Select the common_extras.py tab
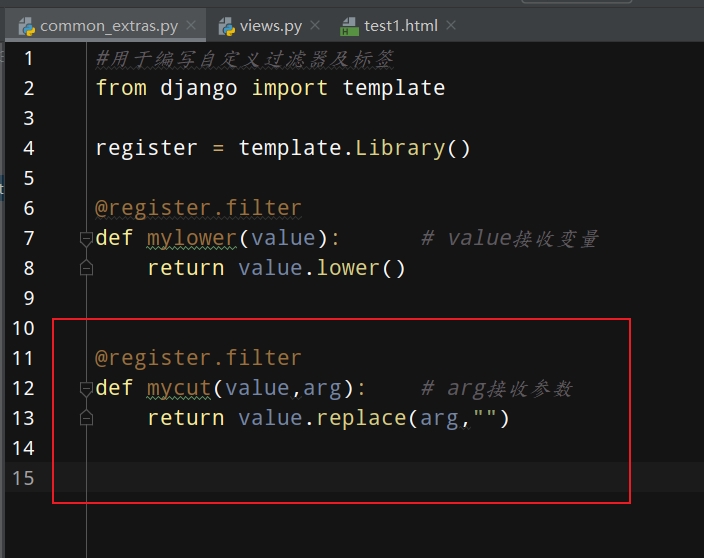The width and height of the screenshot is (704, 558). 108,25
